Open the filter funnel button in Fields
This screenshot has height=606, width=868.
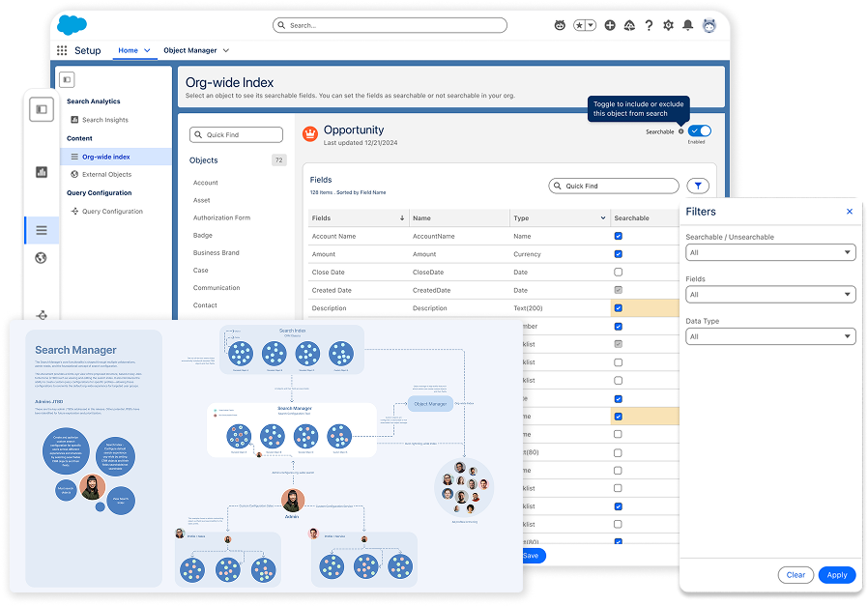click(x=698, y=186)
